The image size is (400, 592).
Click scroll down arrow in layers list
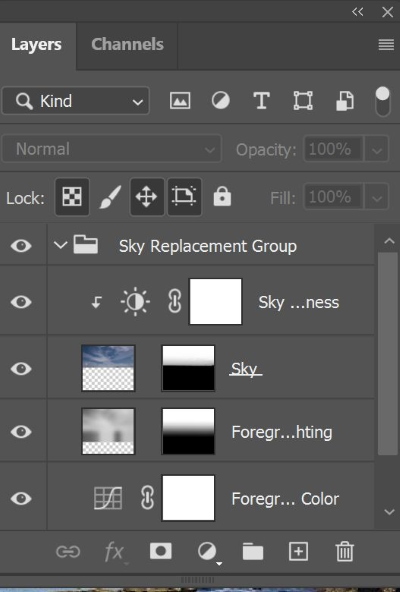tap(389, 512)
